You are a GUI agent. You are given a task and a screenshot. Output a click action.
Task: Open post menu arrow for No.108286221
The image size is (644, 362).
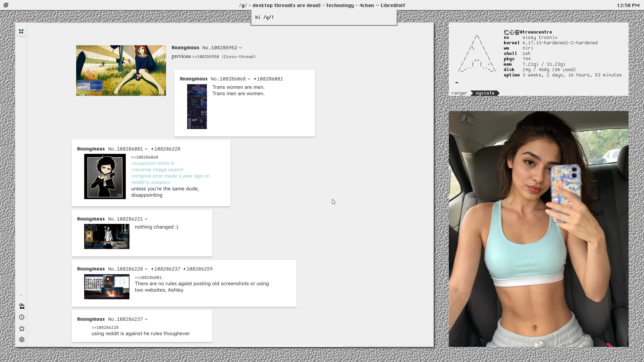coord(146,219)
